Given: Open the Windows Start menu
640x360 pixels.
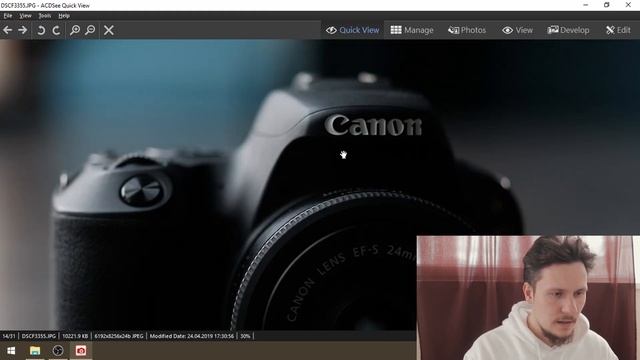Looking at the screenshot, I should tap(11, 351).
